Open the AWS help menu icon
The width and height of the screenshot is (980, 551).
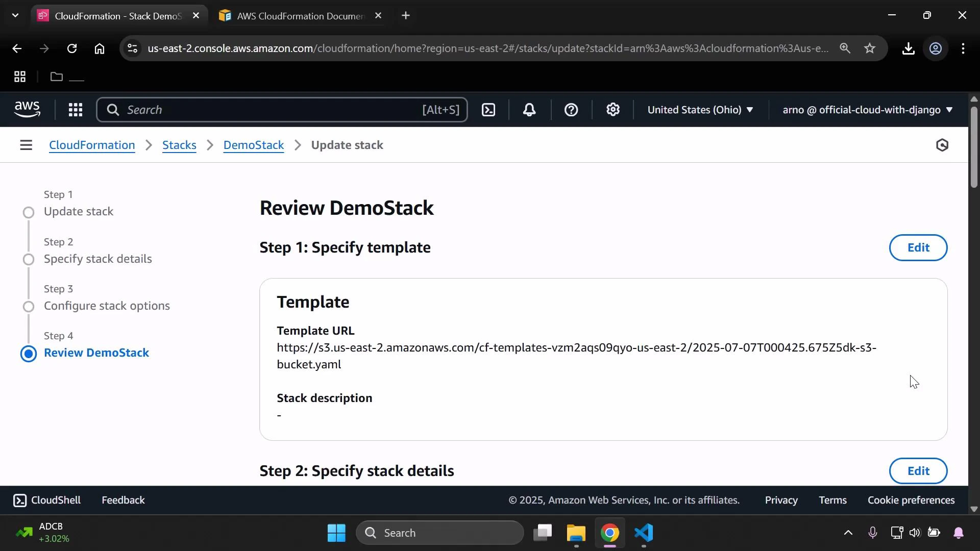(x=571, y=110)
